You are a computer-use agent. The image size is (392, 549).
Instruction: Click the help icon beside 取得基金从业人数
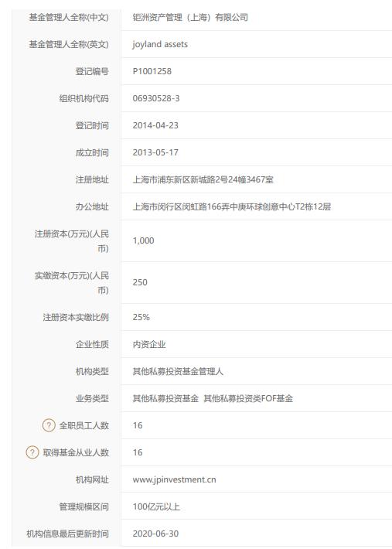32,452
